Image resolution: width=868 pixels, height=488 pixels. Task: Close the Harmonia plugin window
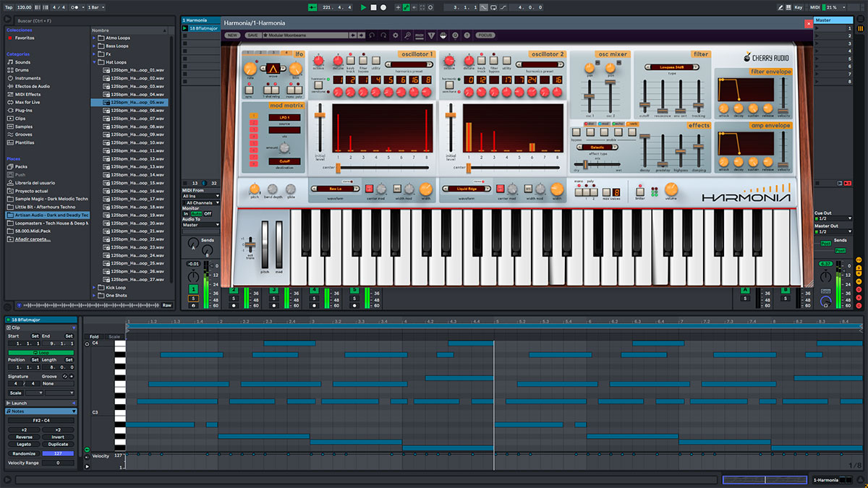click(x=808, y=23)
